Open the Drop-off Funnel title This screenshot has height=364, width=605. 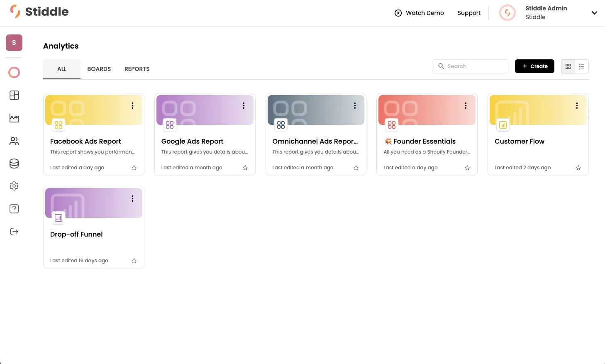[76, 234]
